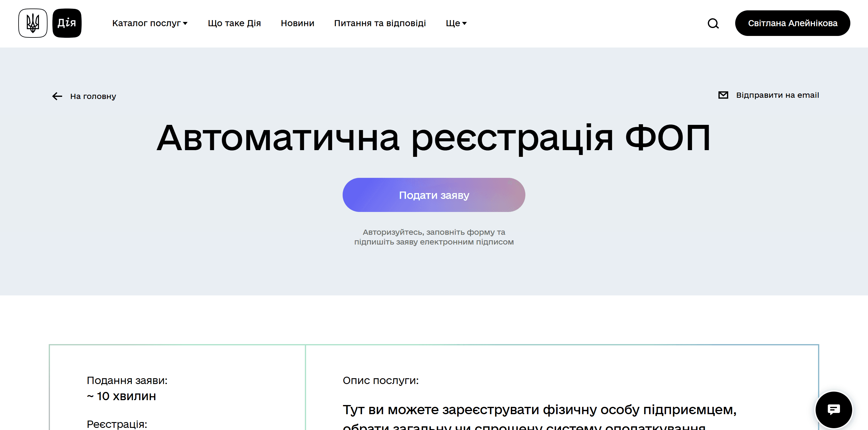Click the black Дія logo

click(x=67, y=23)
